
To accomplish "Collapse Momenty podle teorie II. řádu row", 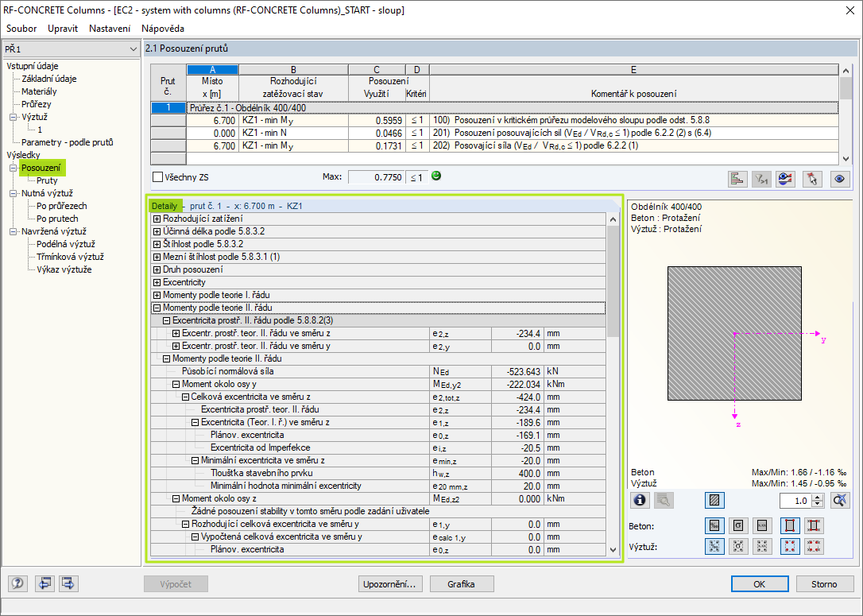I will pos(157,308).
